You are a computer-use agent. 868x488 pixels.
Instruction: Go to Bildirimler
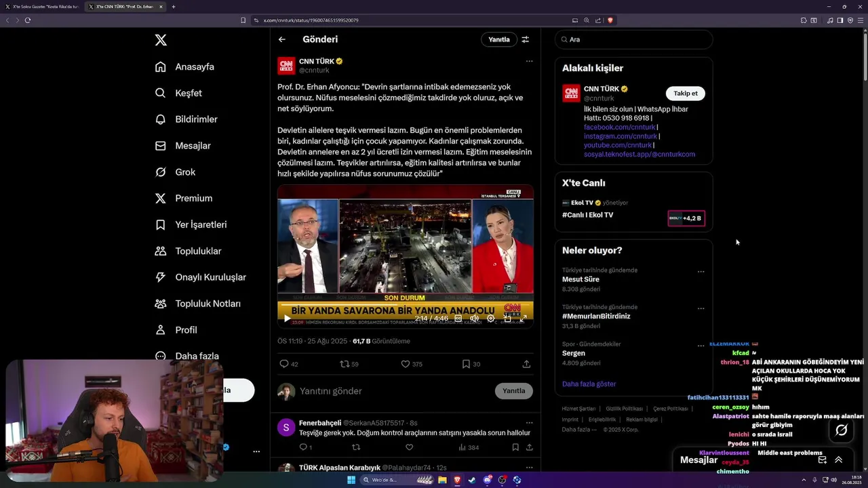[x=186, y=119]
